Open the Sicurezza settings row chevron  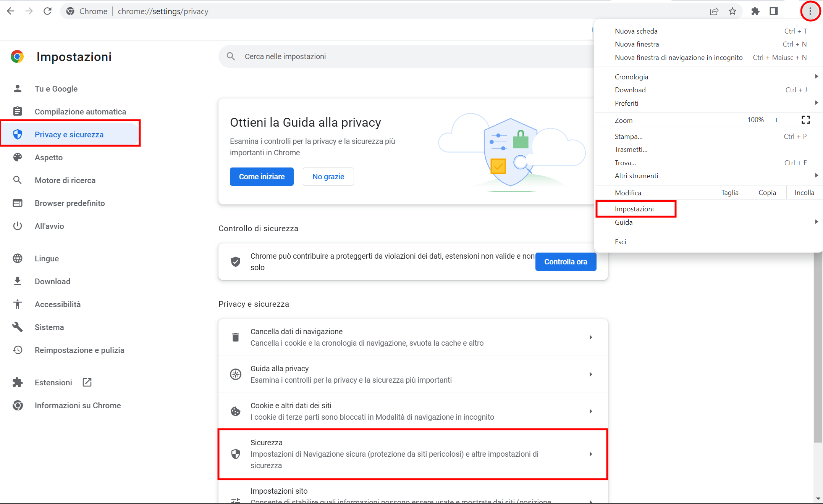click(x=590, y=454)
